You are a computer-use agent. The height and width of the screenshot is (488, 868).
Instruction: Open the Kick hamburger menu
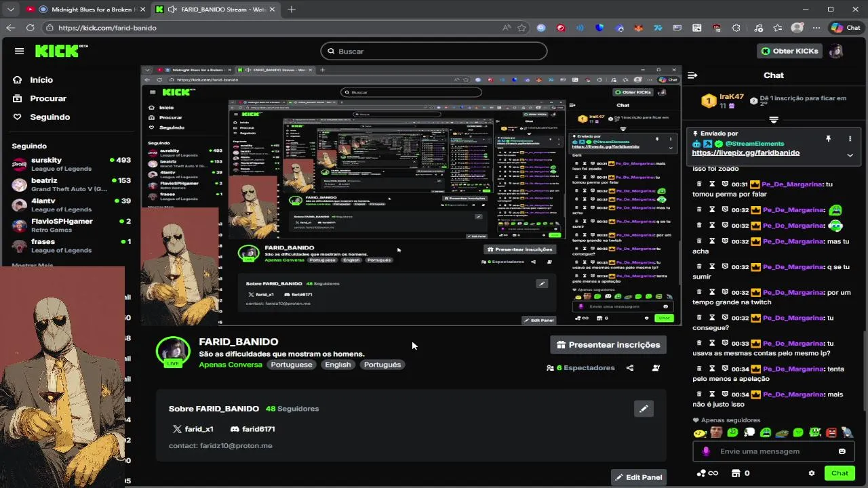click(x=19, y=51)
